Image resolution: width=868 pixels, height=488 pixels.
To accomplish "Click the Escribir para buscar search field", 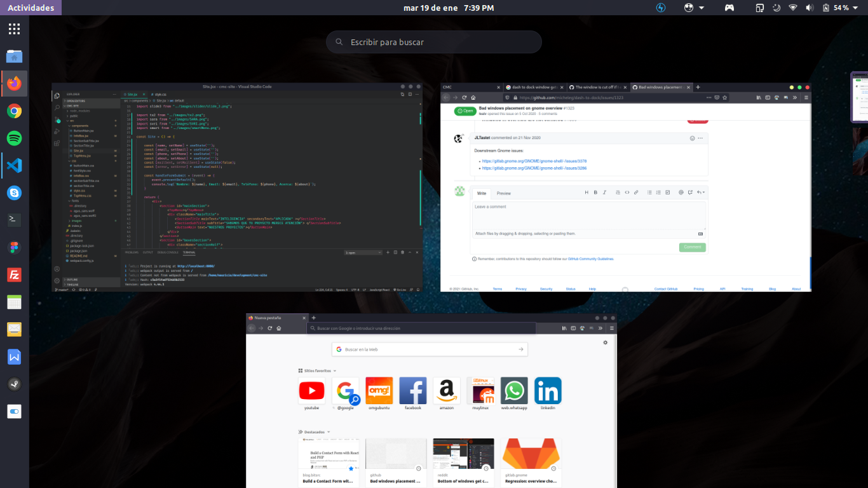I will (x=434, y=42).
